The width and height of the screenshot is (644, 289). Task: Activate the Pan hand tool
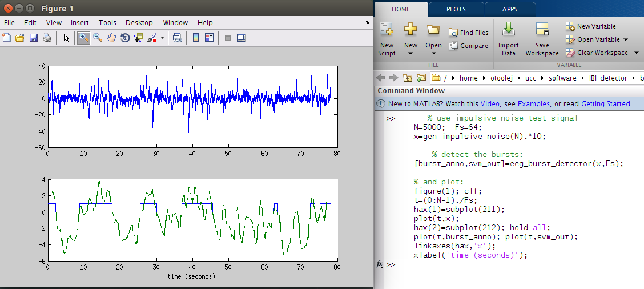tap(111, 38)
